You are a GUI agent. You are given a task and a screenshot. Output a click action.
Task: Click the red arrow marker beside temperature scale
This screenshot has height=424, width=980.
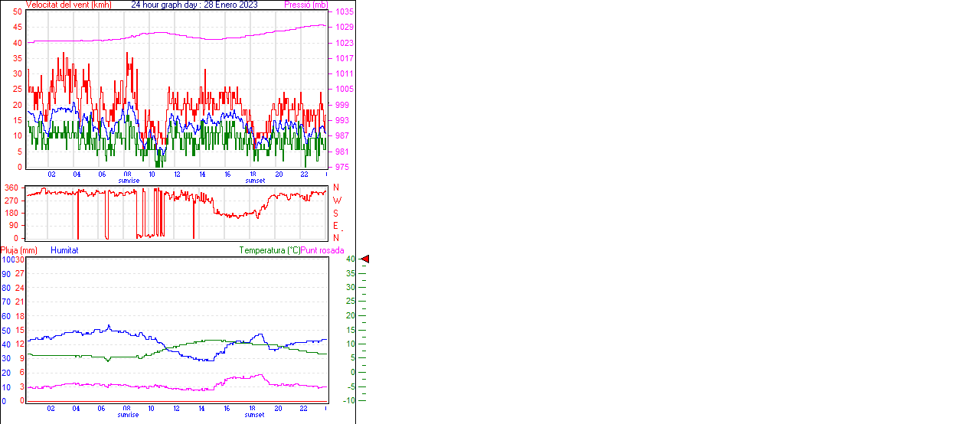pos(364,259)
